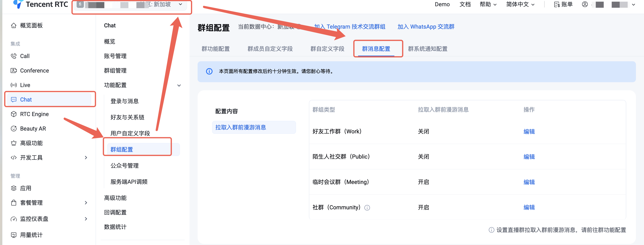Click the Beauty AR face icon

[14, 129]
